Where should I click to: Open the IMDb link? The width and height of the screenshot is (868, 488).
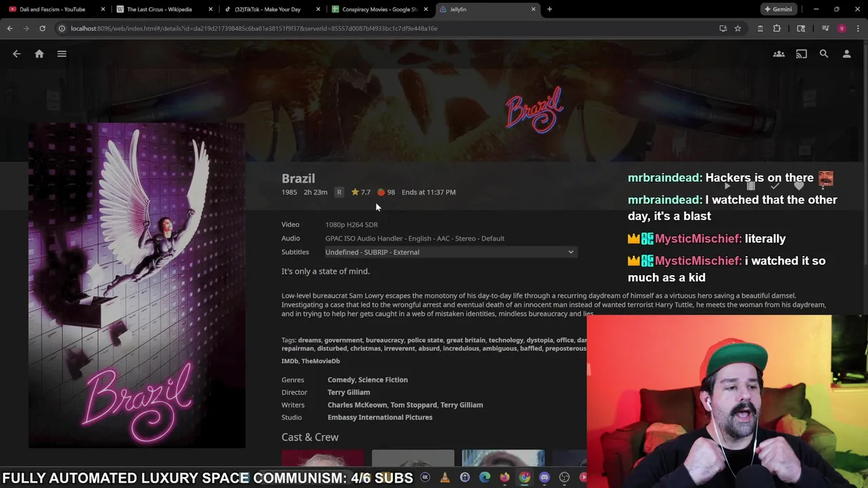tap(290, 361)
